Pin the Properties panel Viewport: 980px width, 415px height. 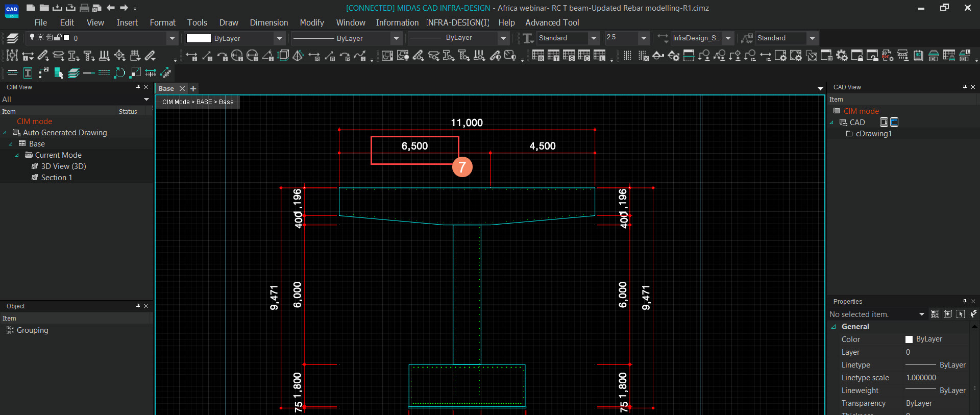click(x=965, y=301)
